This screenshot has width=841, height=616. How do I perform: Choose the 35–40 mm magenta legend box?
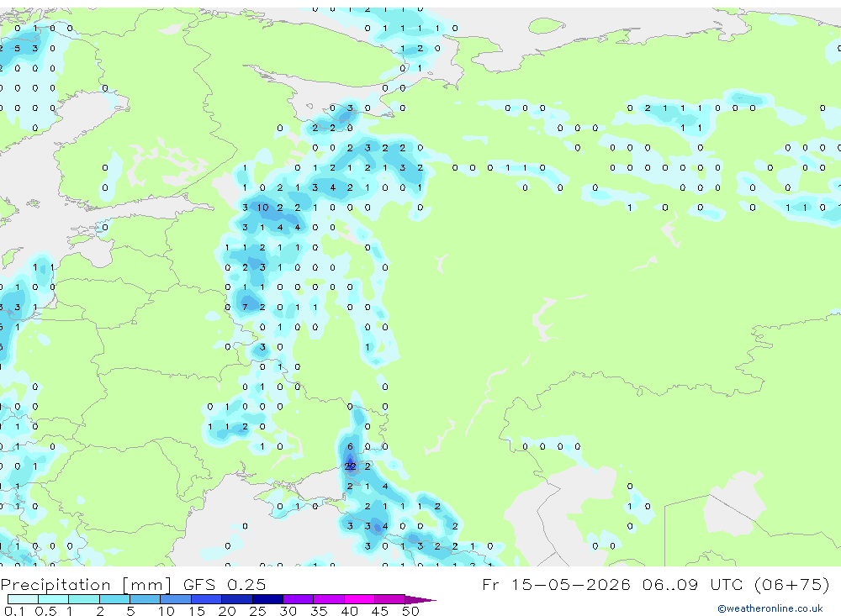coord(329,599)
